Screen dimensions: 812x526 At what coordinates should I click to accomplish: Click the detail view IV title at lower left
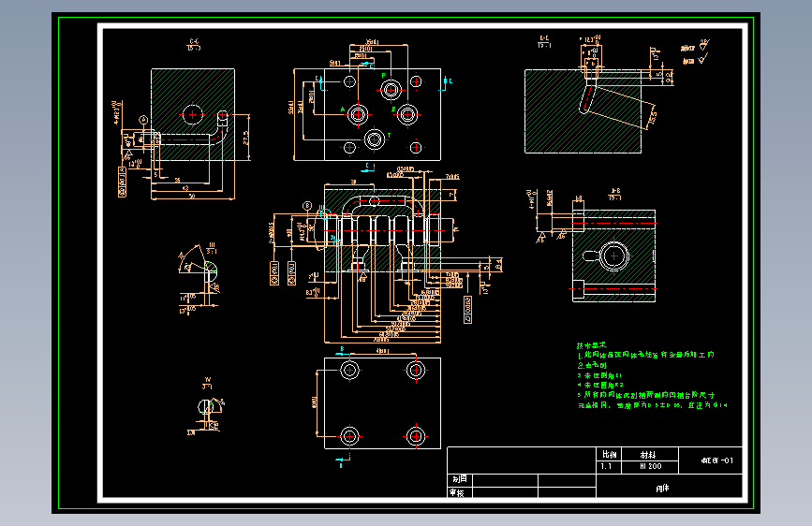click(207, 383)
